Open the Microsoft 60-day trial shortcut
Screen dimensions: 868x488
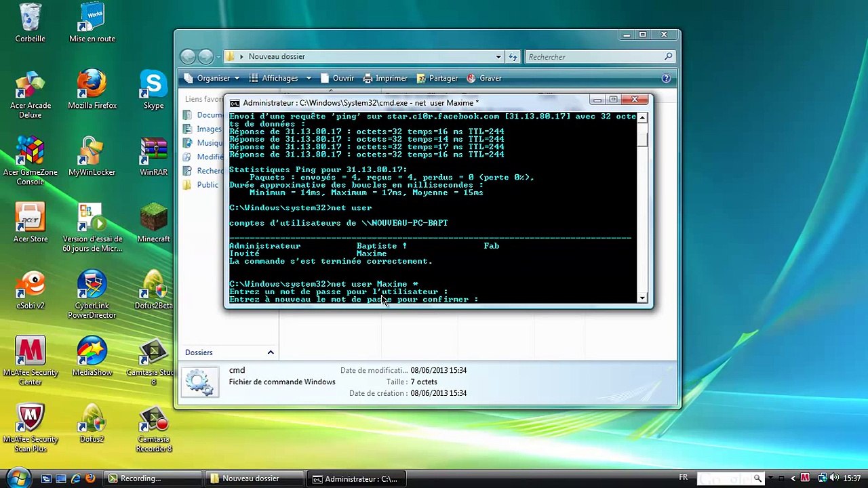[x=92, y=228]
